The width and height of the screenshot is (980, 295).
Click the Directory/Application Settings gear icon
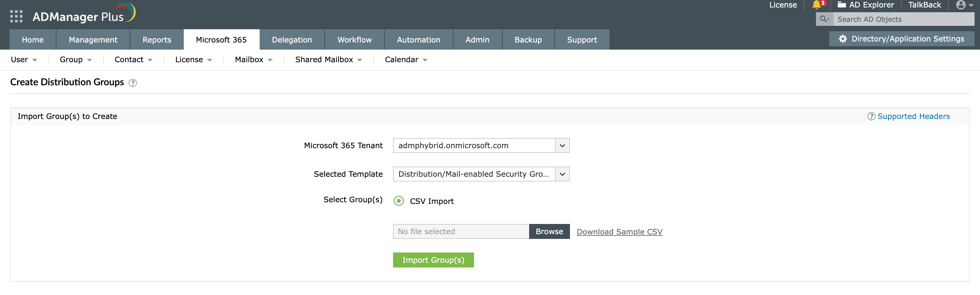[x=843, y=39]
